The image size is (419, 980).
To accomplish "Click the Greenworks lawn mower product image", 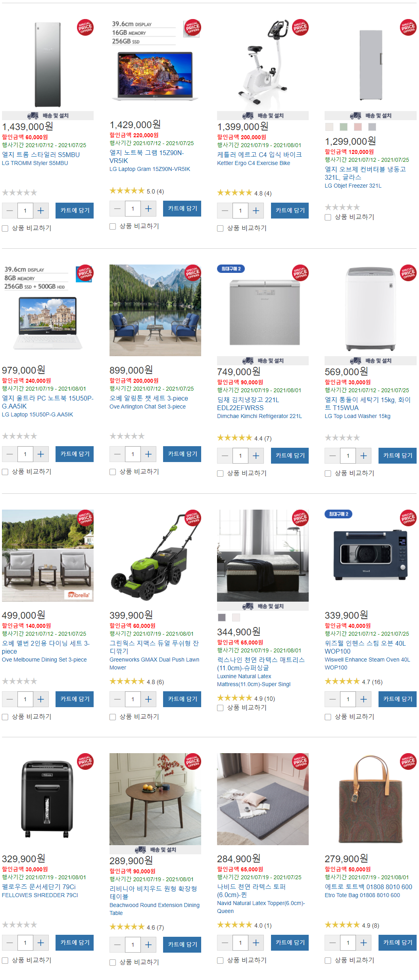I will click(x=155, y=555).
